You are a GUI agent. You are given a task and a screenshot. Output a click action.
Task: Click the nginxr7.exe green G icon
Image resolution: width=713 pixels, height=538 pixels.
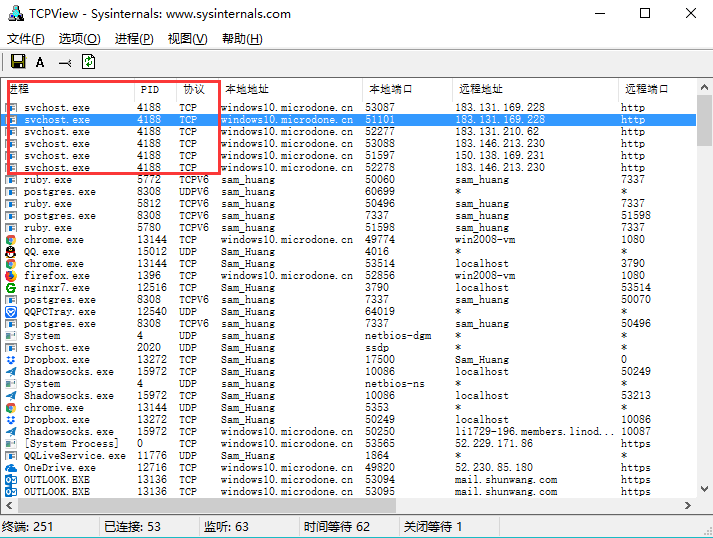10,288
